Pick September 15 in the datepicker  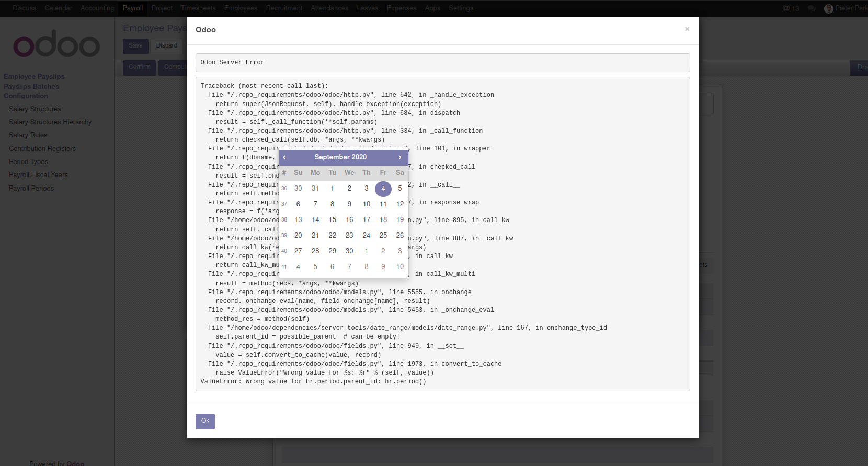click(333, 220)
